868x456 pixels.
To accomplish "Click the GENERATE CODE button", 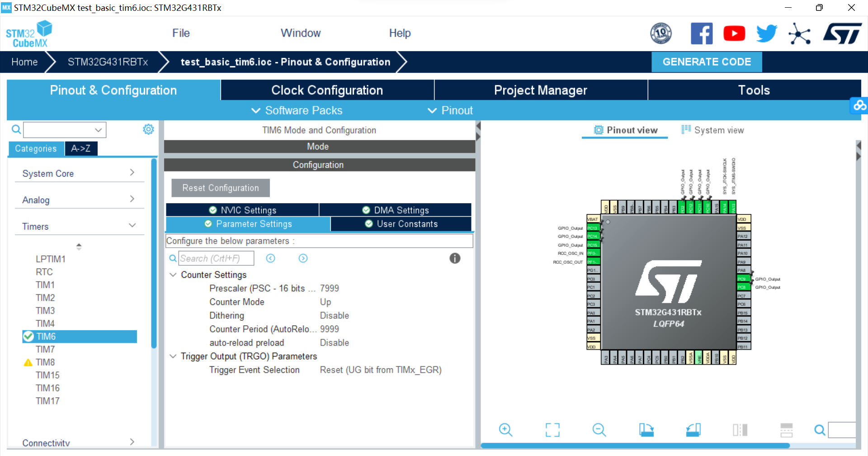I will (707, 62).
